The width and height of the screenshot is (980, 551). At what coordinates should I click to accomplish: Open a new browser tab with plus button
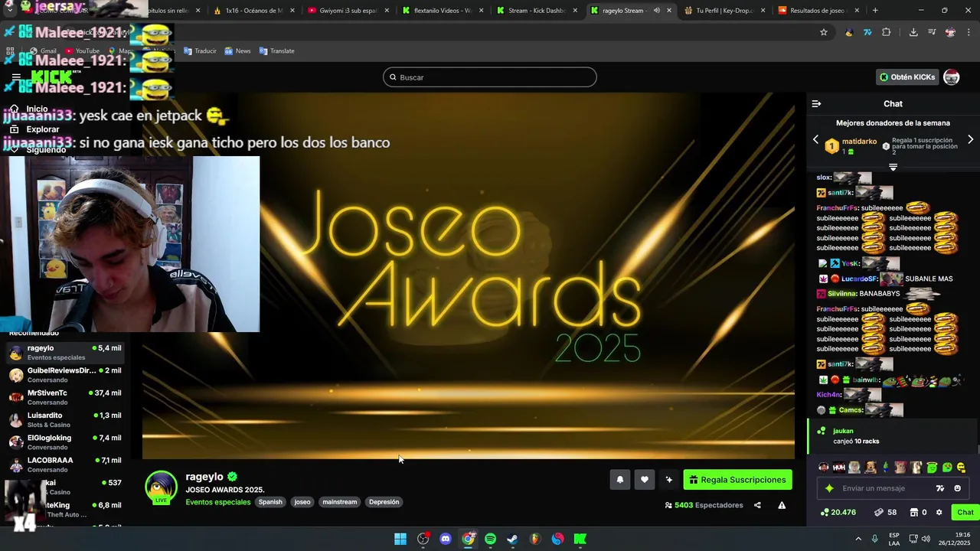875,11
